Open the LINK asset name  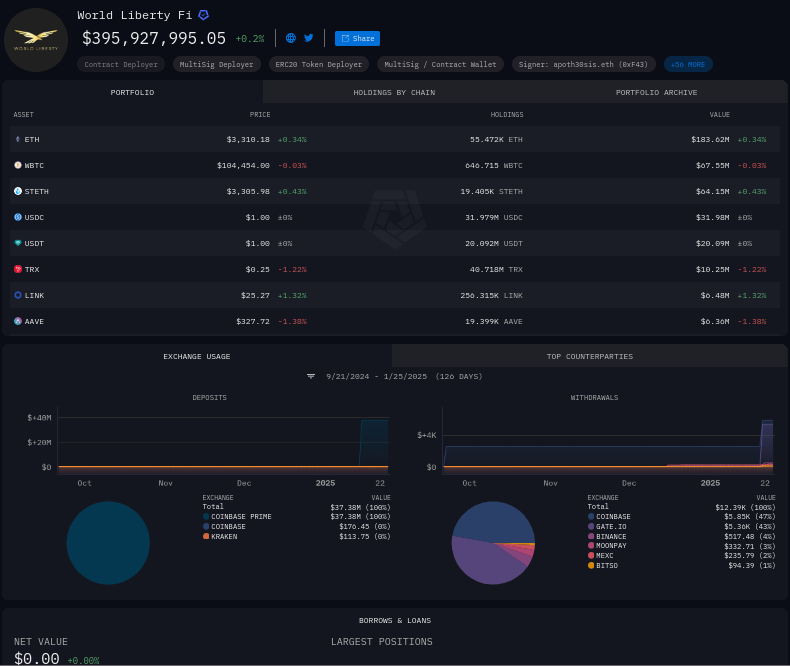(34, 296)
